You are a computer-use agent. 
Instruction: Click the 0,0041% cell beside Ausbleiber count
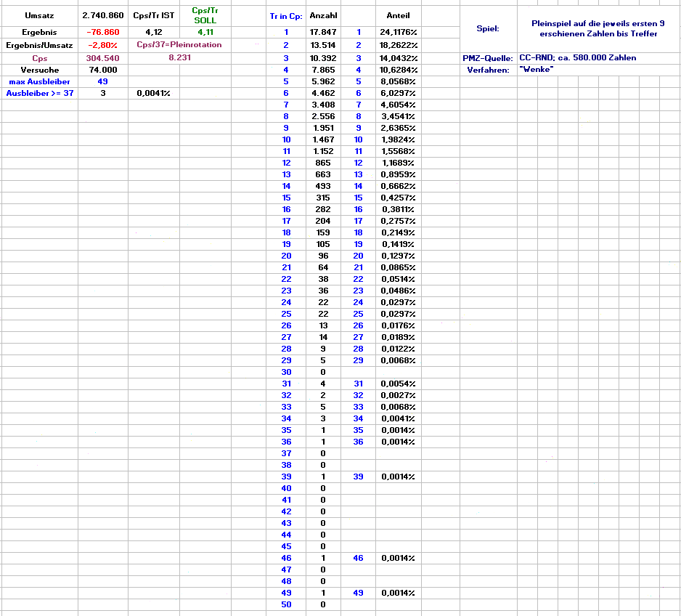click(154, 94)
